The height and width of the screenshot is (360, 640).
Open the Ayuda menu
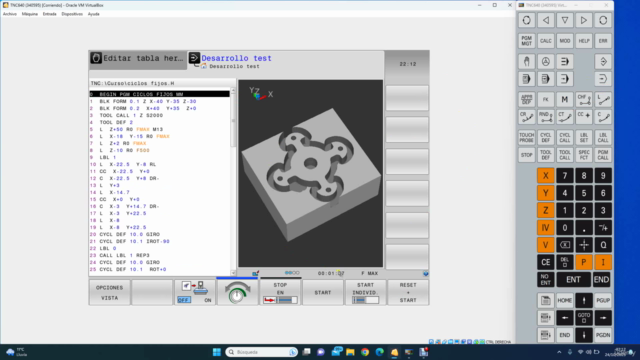93,14
